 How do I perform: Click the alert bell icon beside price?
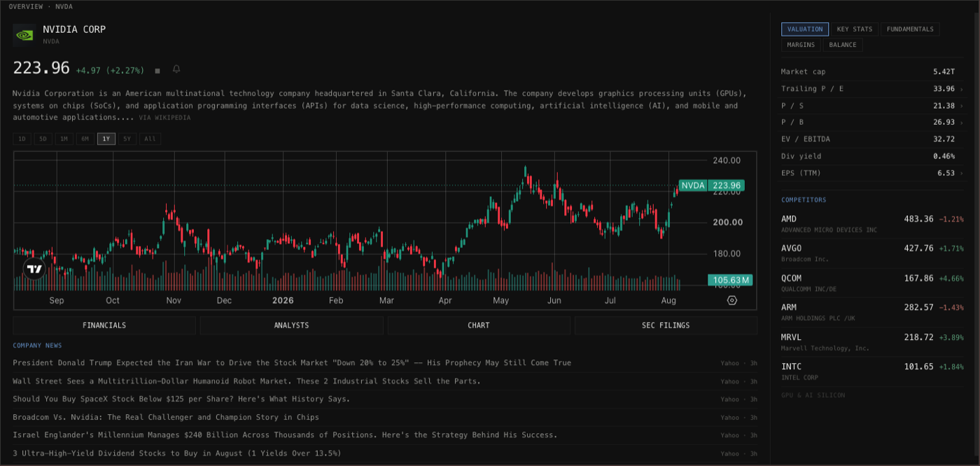coord(176,69)
